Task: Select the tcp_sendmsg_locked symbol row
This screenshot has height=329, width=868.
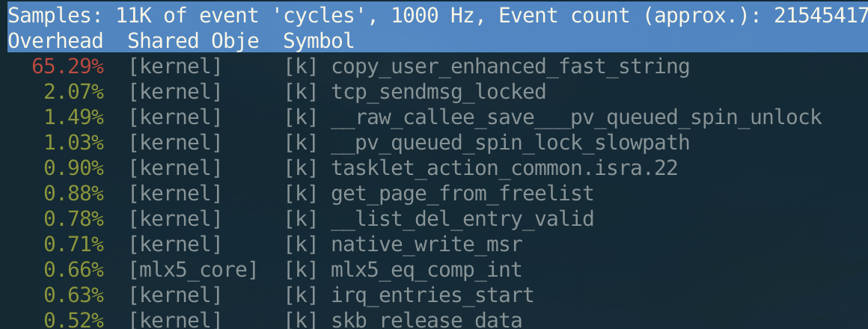Action: 438,92
